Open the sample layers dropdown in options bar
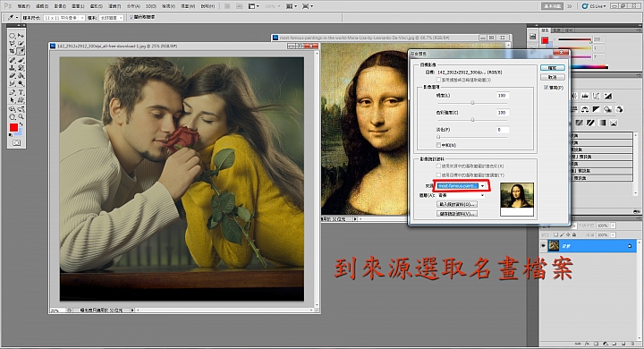This screenshot has height=349, width=644. (x=111, y=18)
